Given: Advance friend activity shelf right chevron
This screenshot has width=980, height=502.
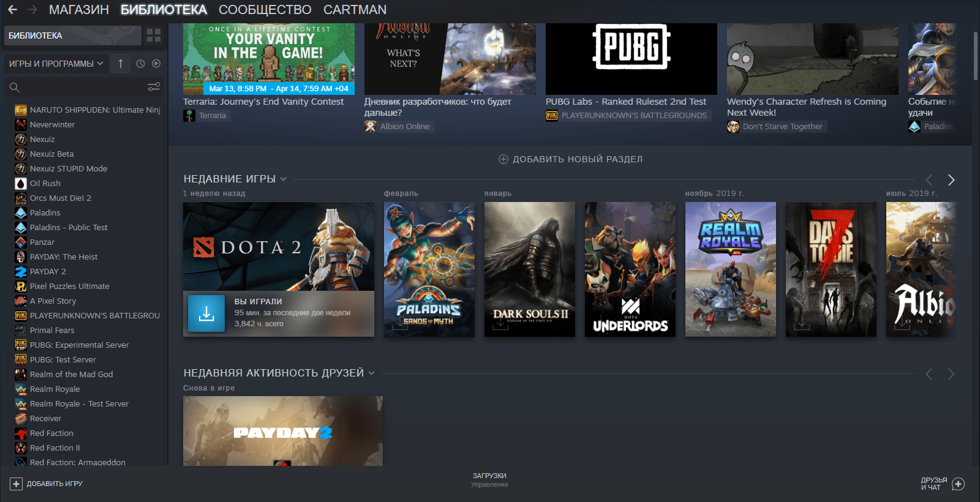Looking at the screenshot, I should (x=951, y=374).
